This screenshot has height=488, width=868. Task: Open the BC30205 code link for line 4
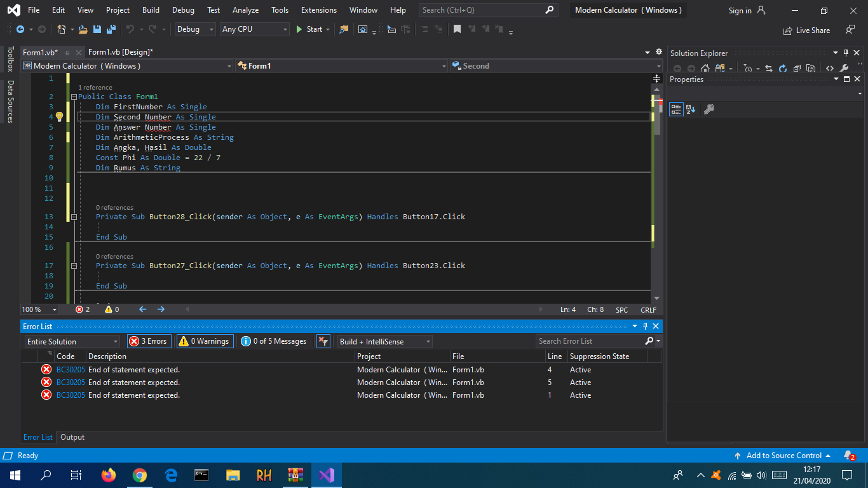(71, 370)
